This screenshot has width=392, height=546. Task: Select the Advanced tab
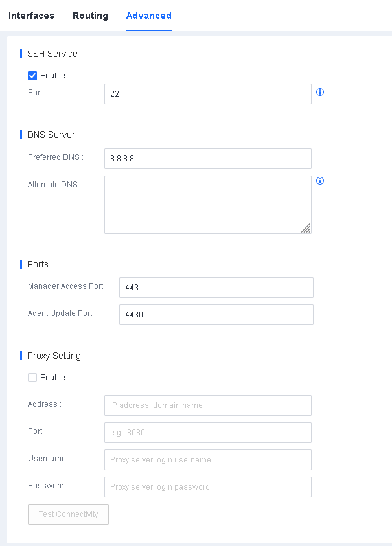click(x=148, y=16)
